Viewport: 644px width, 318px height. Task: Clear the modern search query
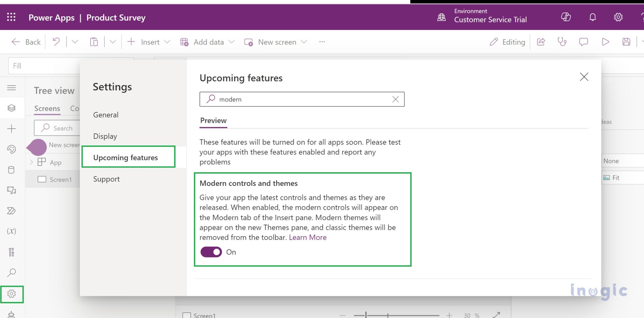[396, 99]
